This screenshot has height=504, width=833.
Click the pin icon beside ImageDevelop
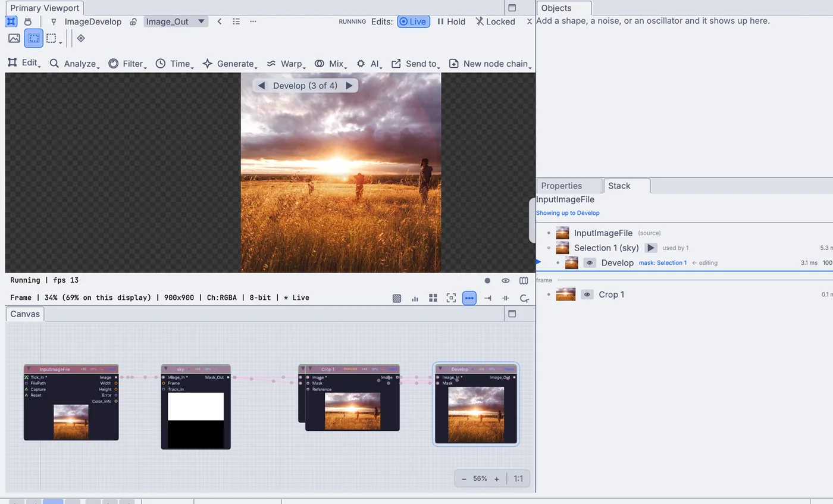[54, 21]
